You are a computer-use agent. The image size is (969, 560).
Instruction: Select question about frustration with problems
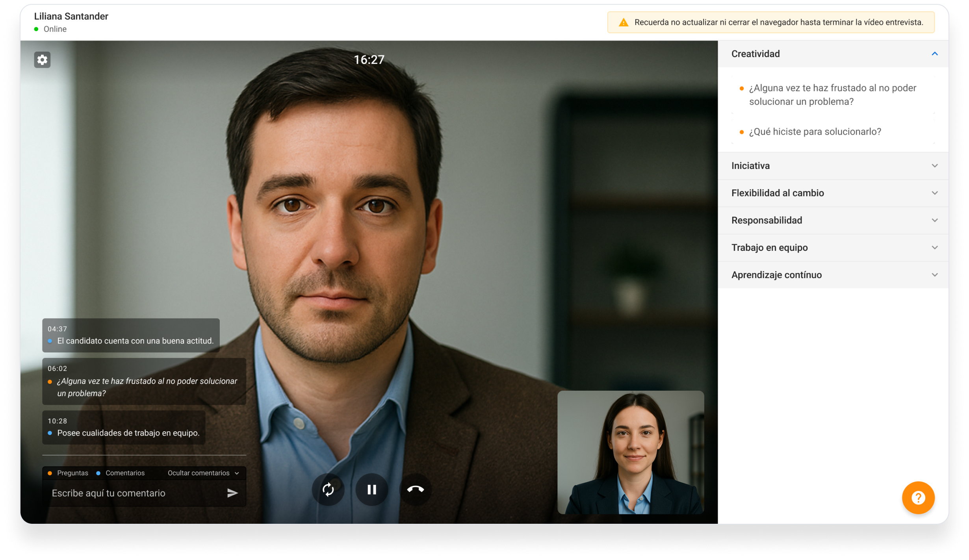click(832, 95)
